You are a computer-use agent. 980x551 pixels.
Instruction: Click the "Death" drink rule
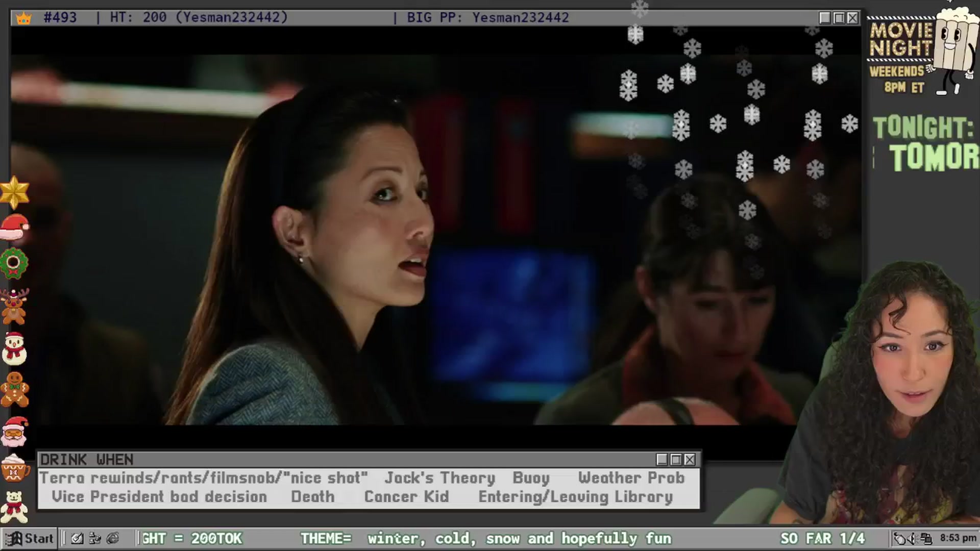[x=313, y=497]
